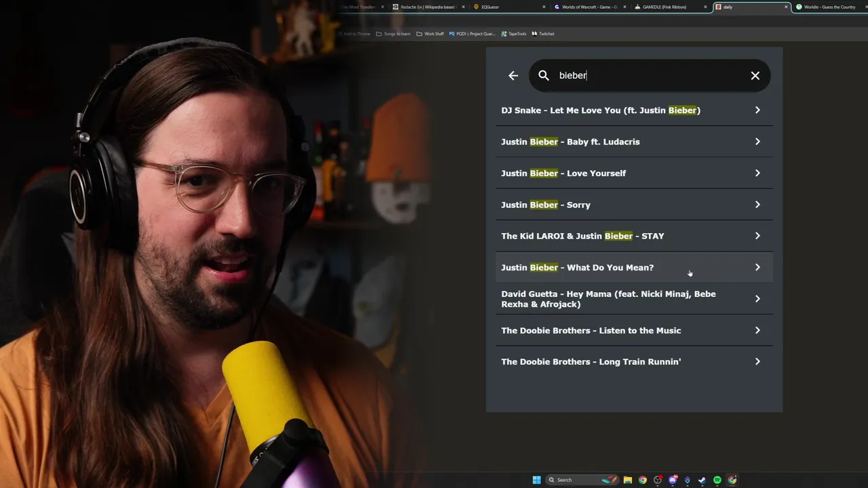Click chevron on the STAY row
This screenshot has height=488, width=868.
tap(757, 236)
